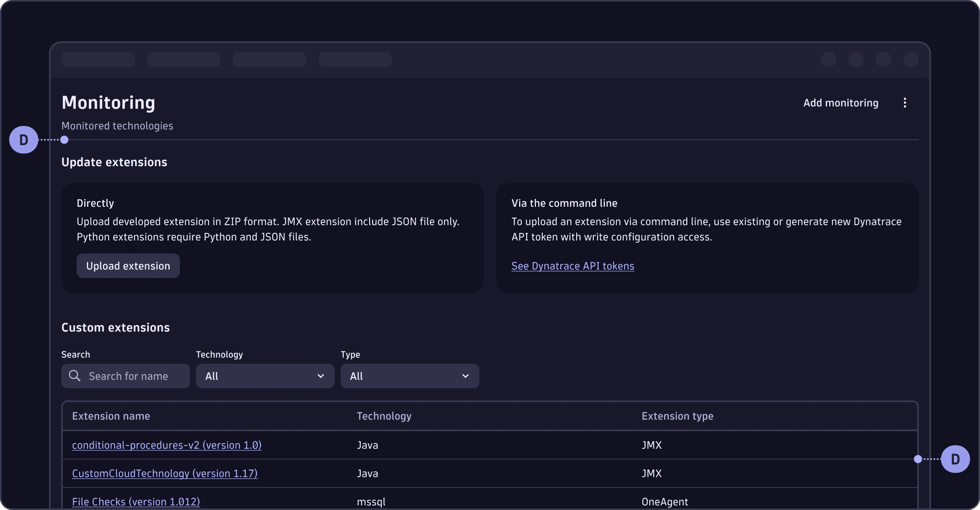Click the Technology column header in the table
The width and height of the screenshot is (980, 510).
pyautogui.click(x=384, y=416)
